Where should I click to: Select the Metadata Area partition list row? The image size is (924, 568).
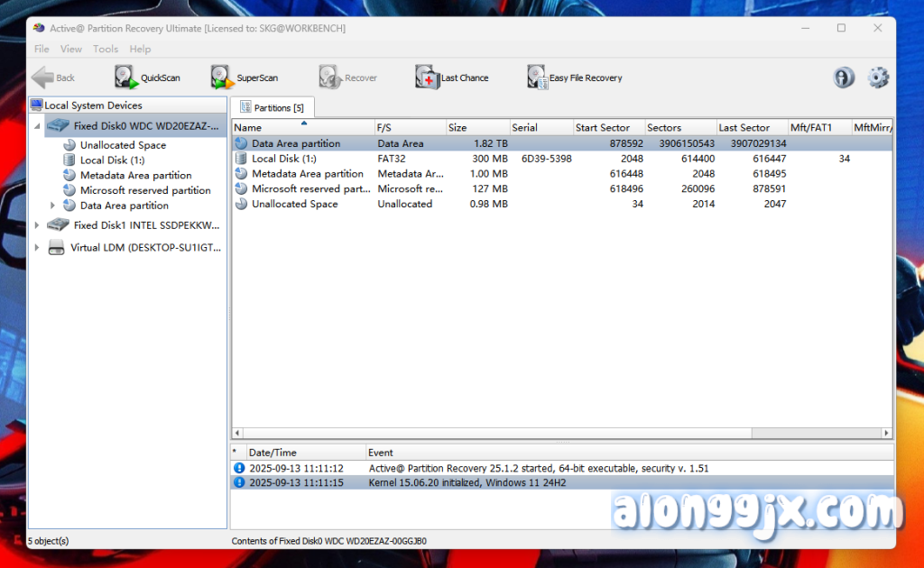coord(307,173)
